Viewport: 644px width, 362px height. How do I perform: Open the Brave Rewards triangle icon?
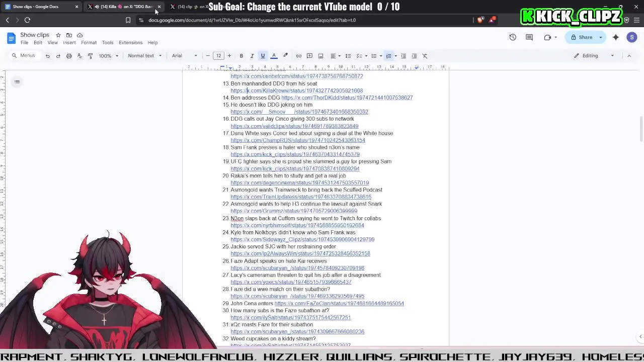point(492,20)
